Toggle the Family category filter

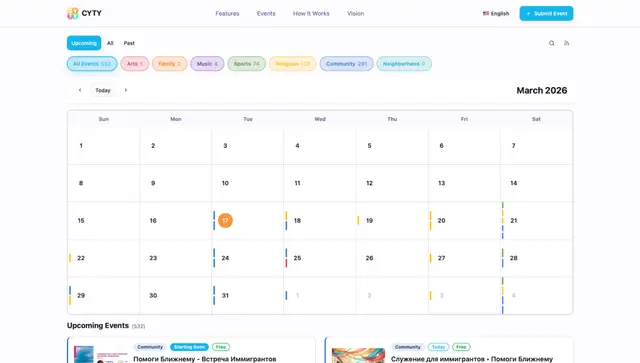click(x=170, y=64)
